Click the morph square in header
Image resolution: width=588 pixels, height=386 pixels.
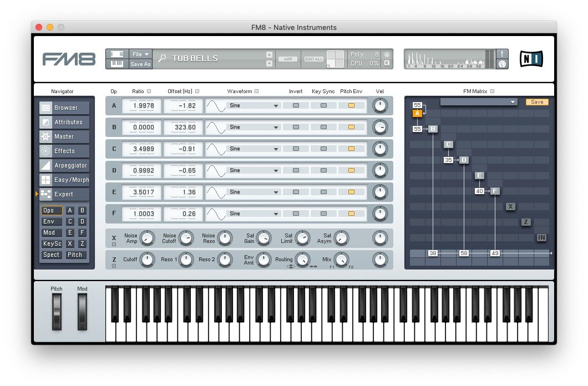tap(335, 59)
